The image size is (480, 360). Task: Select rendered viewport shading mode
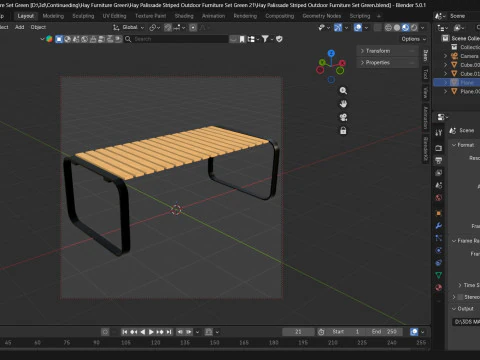(414, 28)
